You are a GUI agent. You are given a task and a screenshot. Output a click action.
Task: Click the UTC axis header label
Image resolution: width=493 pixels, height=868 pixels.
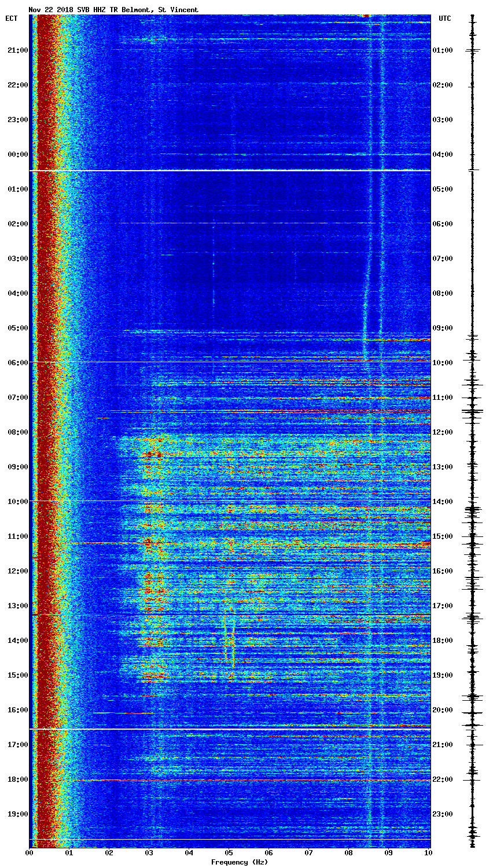[444, 19]
